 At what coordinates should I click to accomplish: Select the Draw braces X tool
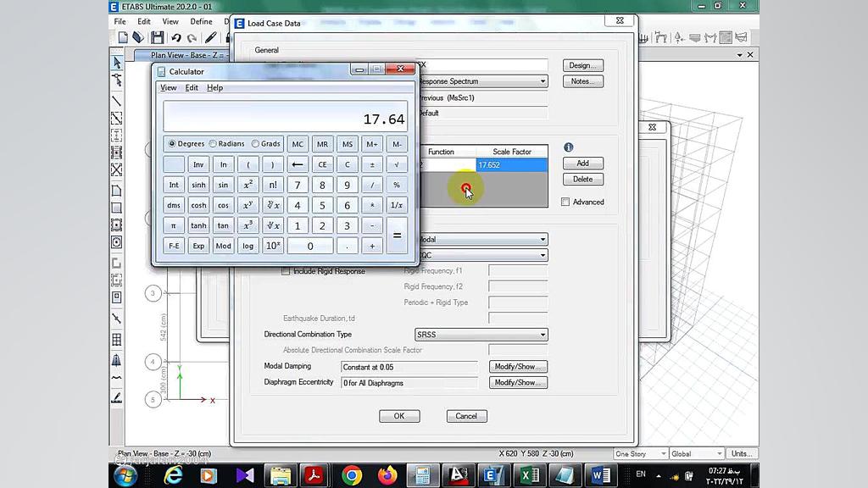pos(117,169)
